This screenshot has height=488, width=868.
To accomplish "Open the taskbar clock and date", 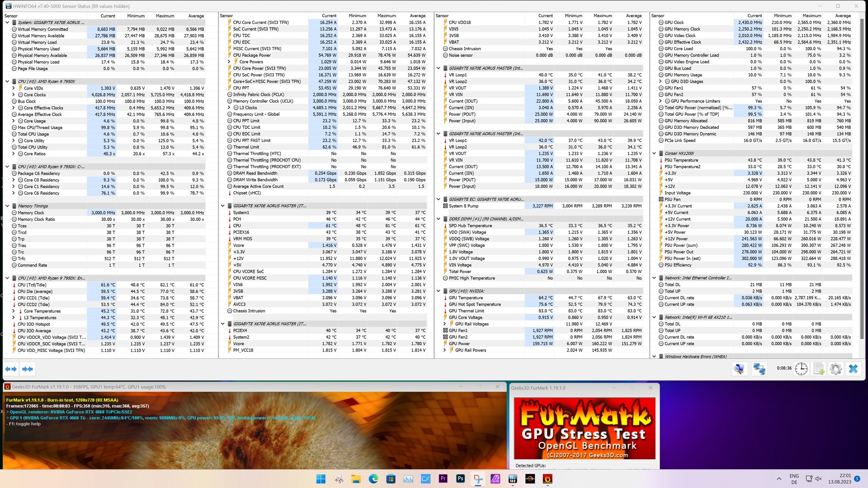I will pos(840,479).
